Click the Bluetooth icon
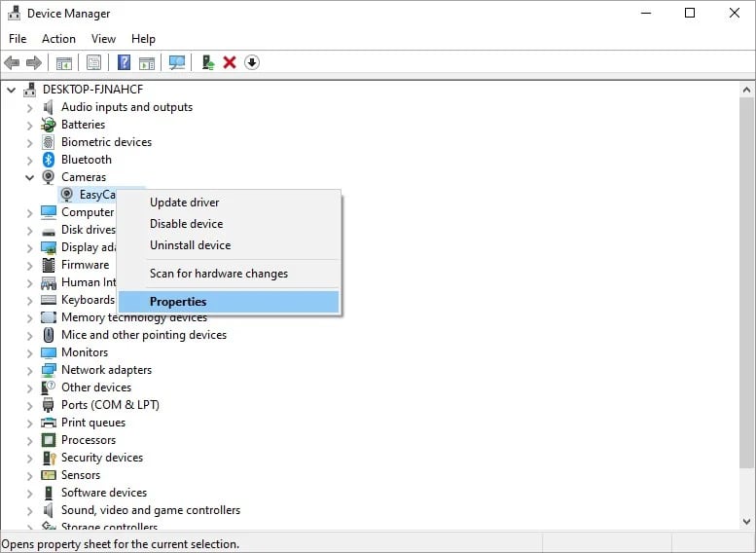Viewport: 756px width, 553px height. [x=49, y=160]
